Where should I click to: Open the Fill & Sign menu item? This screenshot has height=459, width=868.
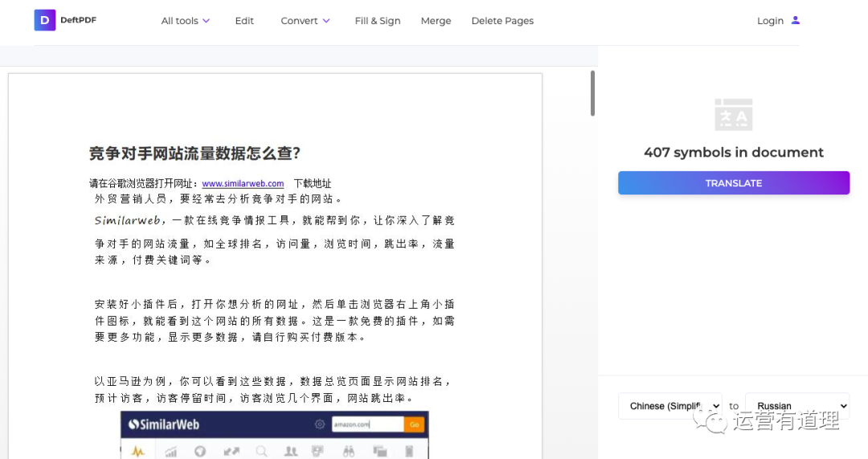click(x=378, y=21)
